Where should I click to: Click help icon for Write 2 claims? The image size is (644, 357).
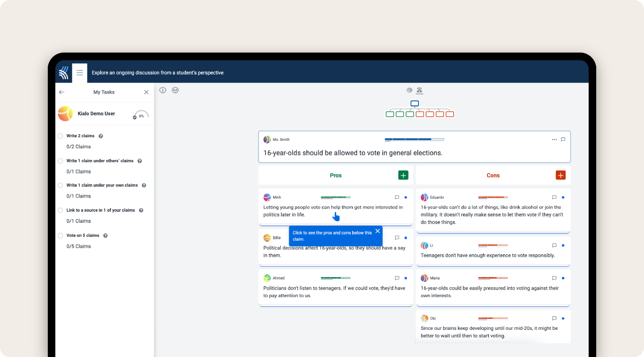[101, 136]
